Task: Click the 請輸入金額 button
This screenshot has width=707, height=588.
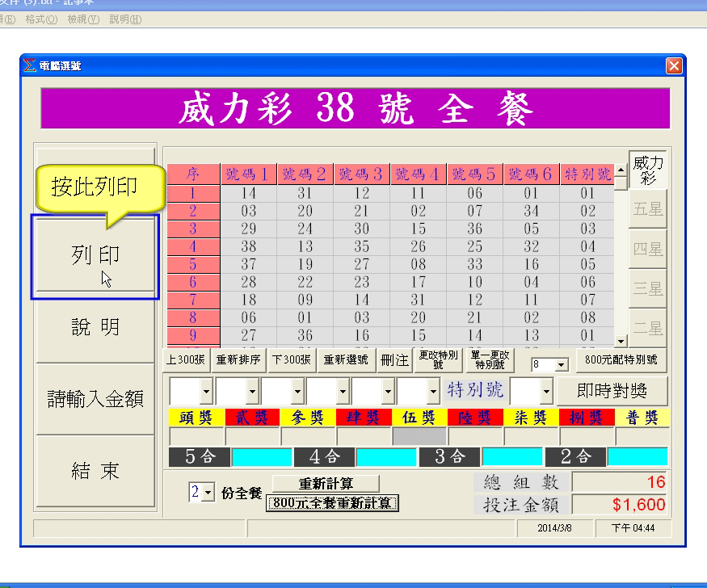Action: coord(95,399)
